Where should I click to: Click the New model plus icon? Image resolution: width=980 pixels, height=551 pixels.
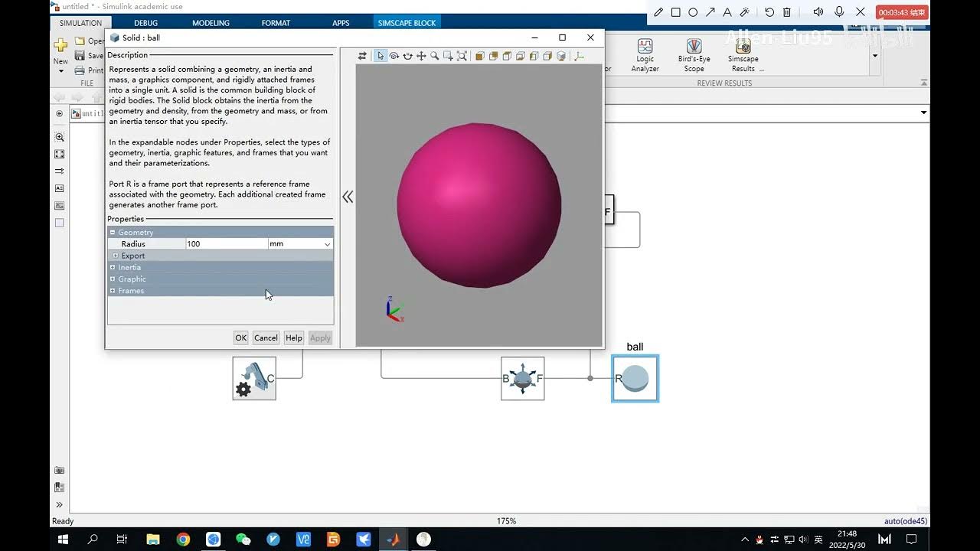tap(60, 46)
